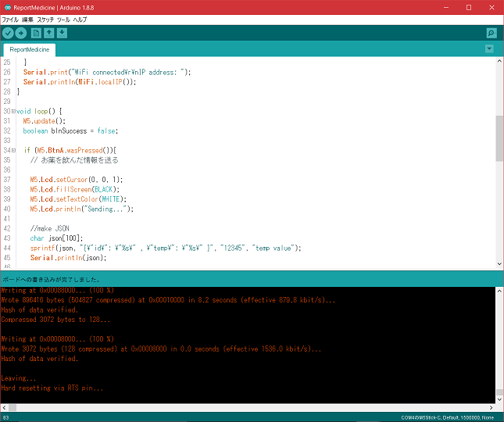Click the COM4 board info in status bar

(x=448, y=417)
